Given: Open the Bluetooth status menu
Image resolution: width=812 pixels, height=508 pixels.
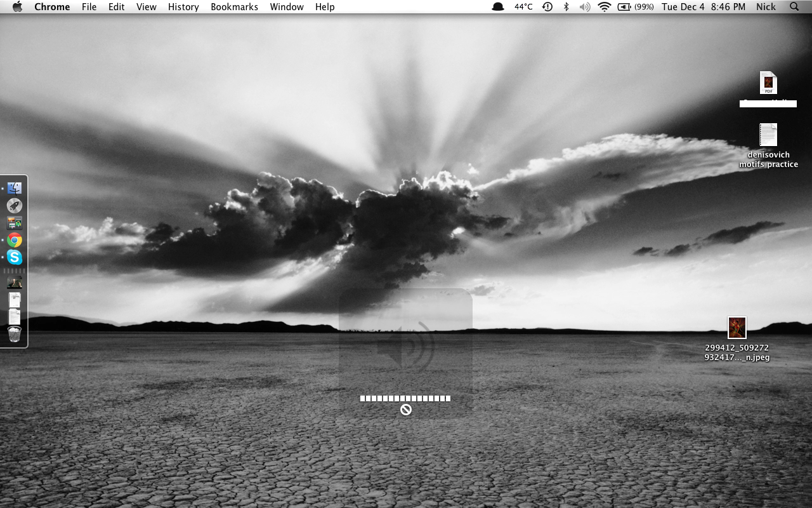Looking at the screenshot, I should (566, 7).
